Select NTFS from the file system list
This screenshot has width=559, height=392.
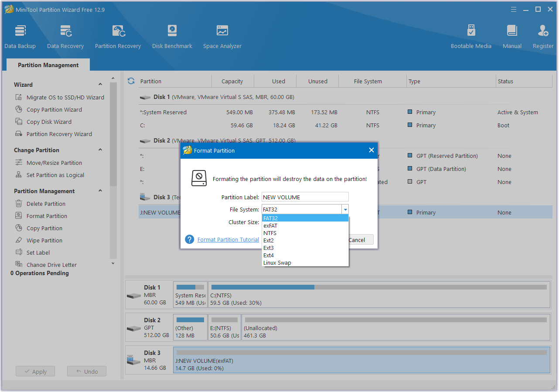pos(305,233)
